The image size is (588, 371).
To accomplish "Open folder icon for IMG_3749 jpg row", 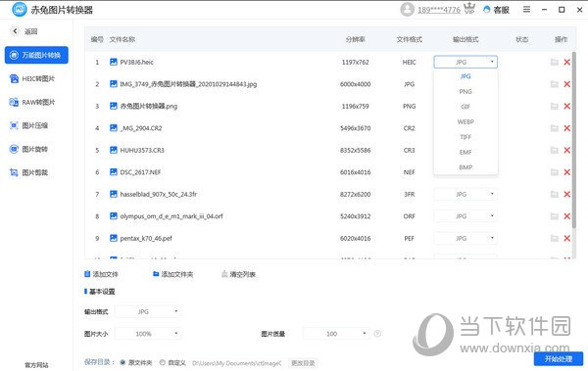I will pyautogui.click(x=555, y=84).
